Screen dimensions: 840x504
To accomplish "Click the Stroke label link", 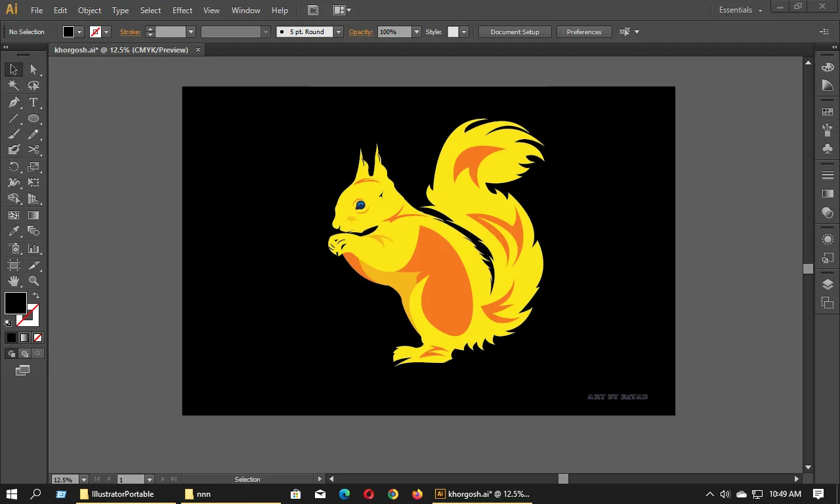I will point(130,31).
